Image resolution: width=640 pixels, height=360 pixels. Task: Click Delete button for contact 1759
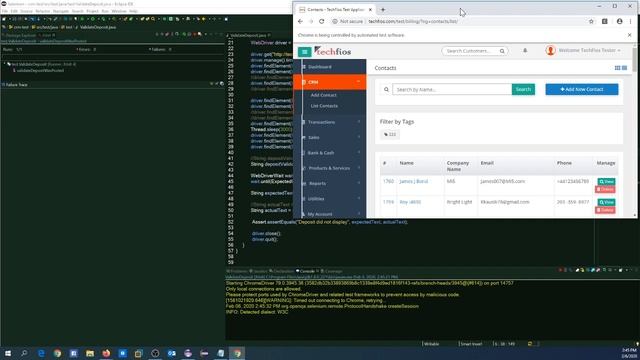(605, 210)
